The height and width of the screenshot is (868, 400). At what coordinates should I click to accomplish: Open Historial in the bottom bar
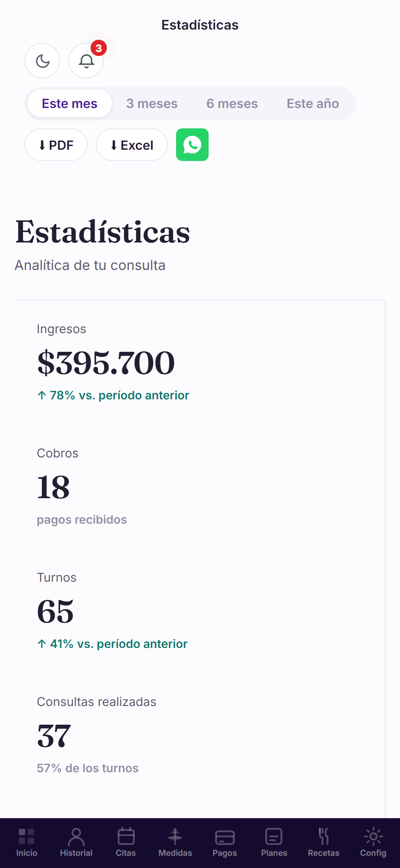[76, 843]
